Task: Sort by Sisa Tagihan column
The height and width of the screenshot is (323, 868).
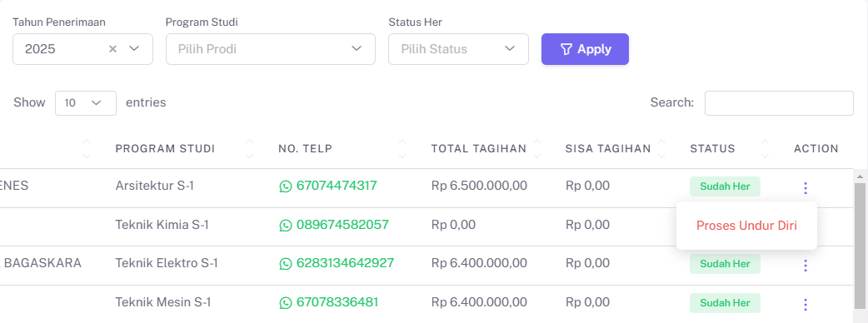Action: [661, 148]
